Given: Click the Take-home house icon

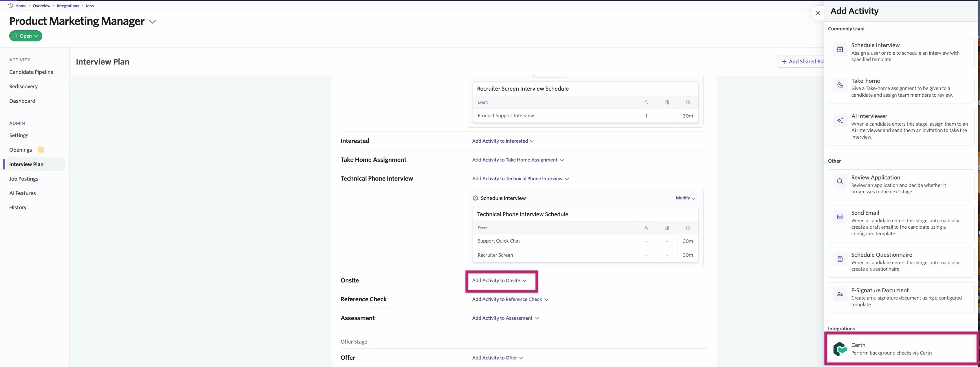Looking at the screenshot, I should 840,85.
